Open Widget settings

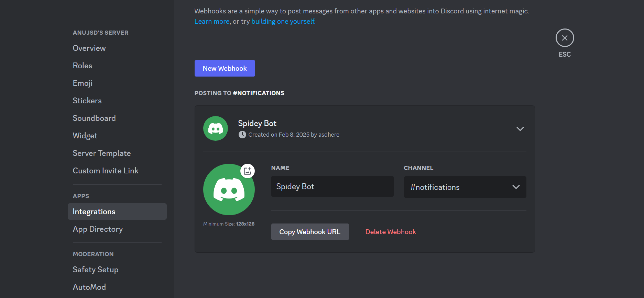coord(117,136)
